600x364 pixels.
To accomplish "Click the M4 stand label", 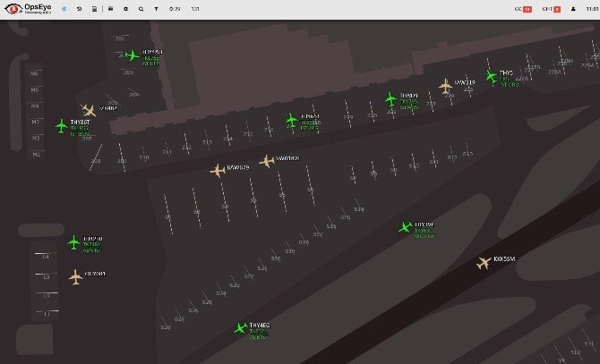I will (35, 106).
